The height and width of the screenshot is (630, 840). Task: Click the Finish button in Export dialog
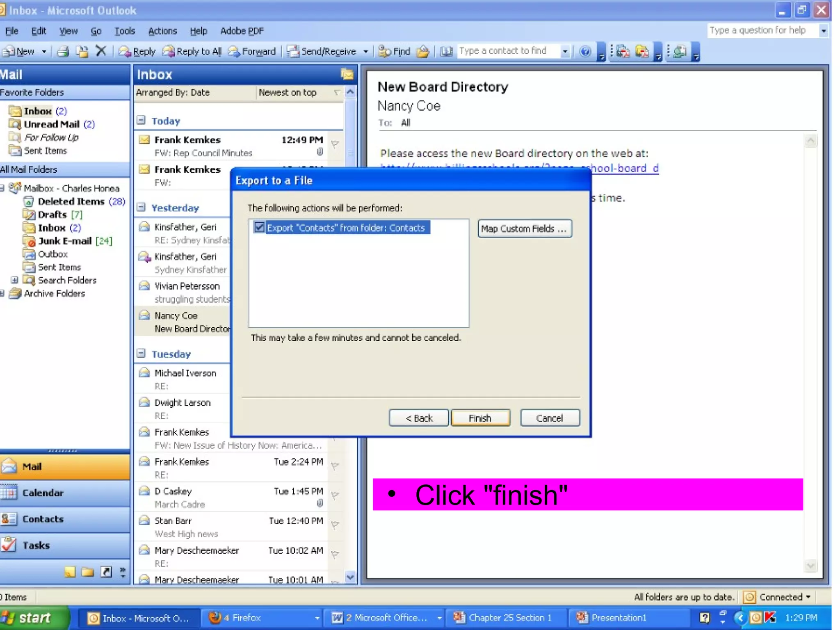[480, 418]
